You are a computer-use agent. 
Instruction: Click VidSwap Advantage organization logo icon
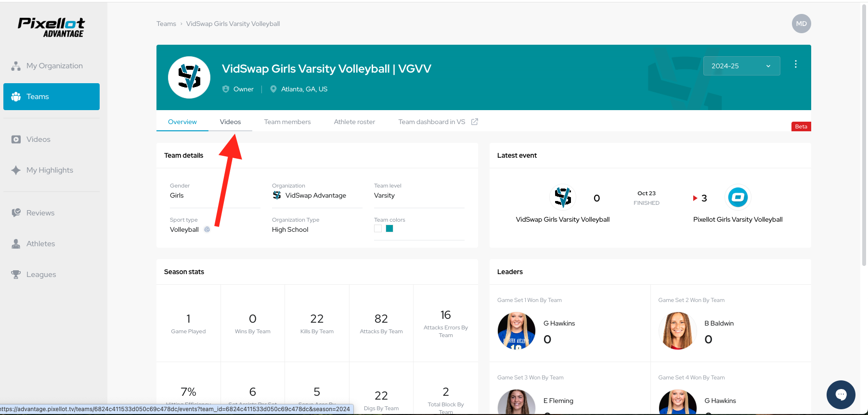(277, 195)
